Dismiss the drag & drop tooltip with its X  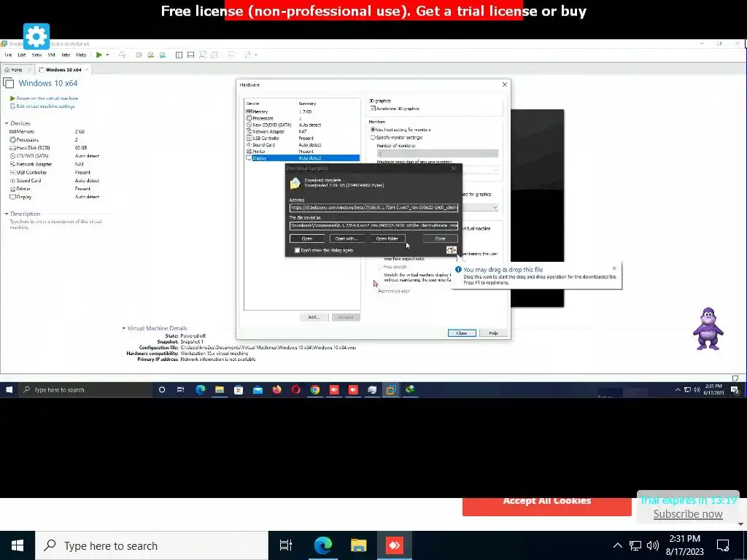(x=614, y=268)
